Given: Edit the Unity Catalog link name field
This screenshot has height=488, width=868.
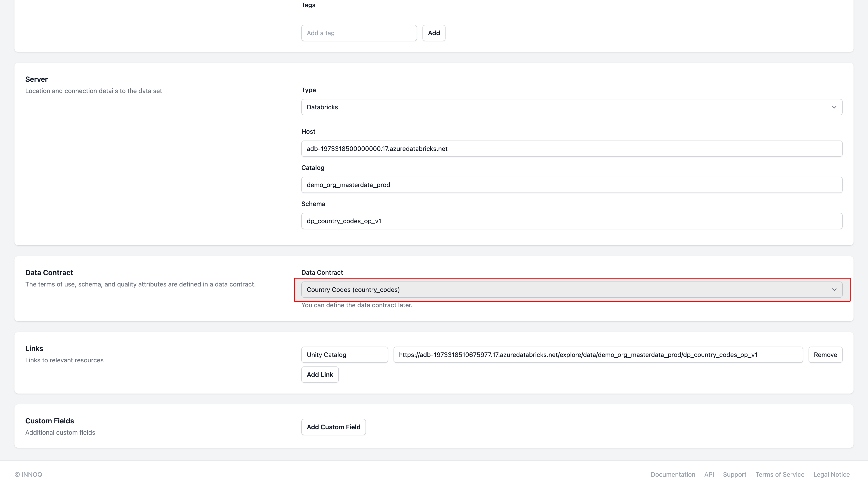Looking at the screenshot, I should point(344,355).
